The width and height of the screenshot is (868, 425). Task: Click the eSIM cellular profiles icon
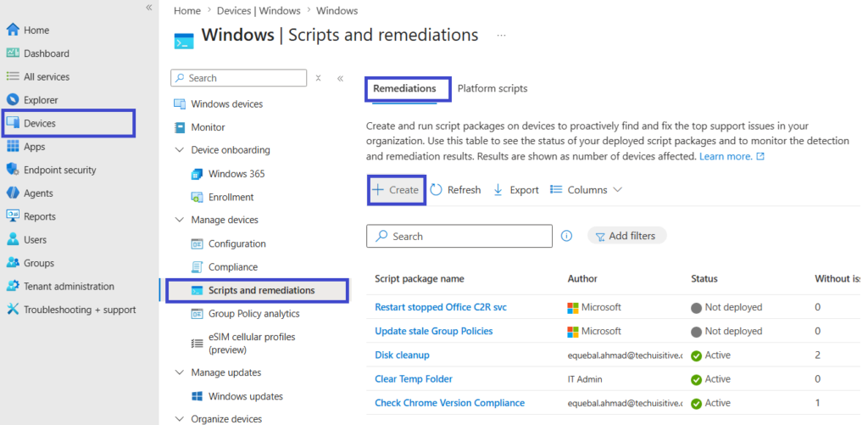[197, 343]
